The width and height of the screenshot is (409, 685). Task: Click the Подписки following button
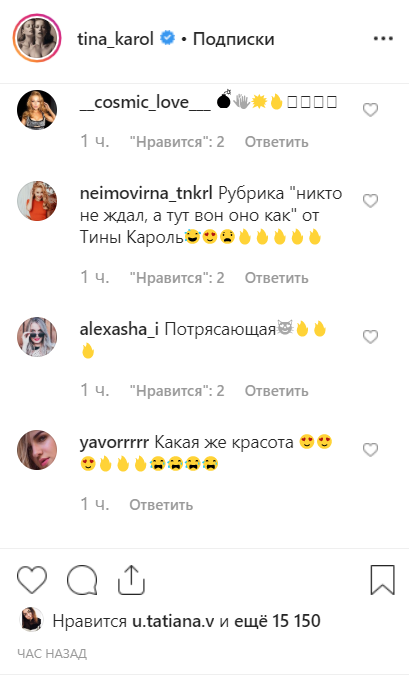[x=233, y=39]
